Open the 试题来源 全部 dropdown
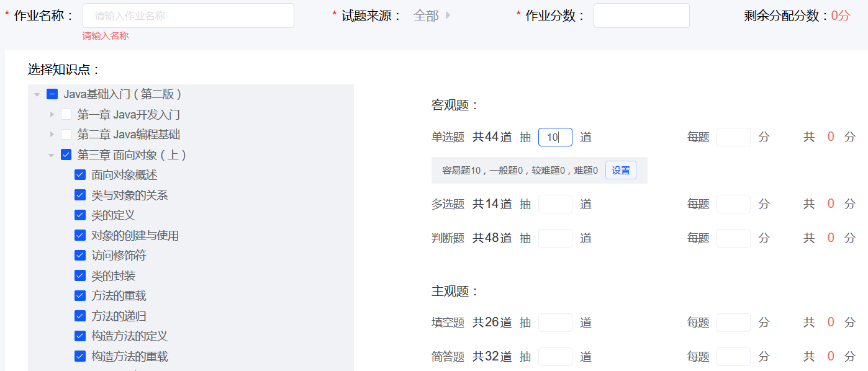Image resolution: width=868 pixels, height=371 pixels. tap(432, 16)
